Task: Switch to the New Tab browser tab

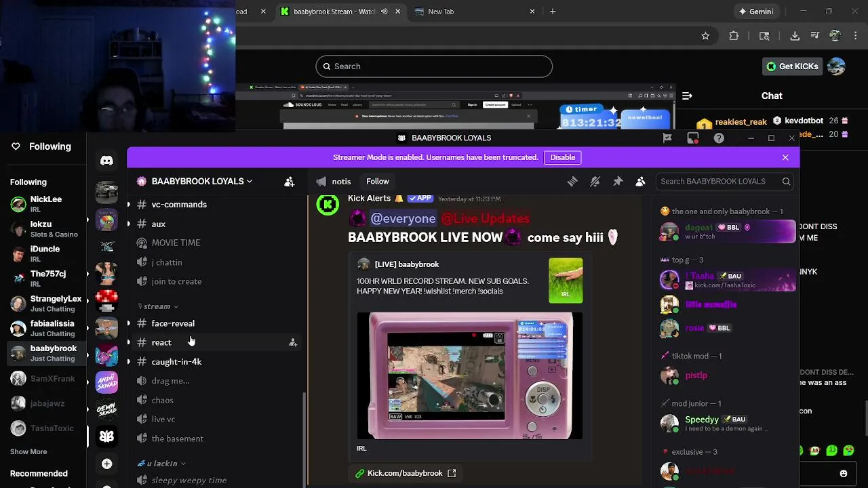Action: (441, 12)
